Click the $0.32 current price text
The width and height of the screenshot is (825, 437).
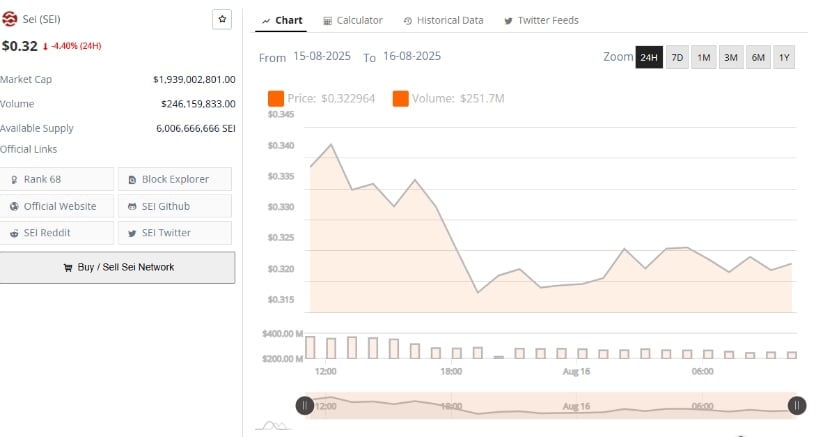[x=19, y=46]
